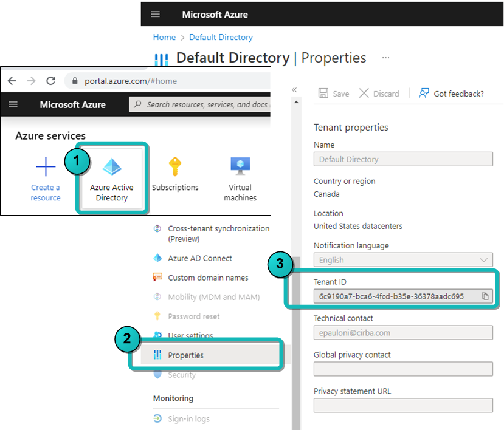This screenshot has height=430, width=504.
Task: Open the Azure Active Directory service icon
Action: pos(112,166)
